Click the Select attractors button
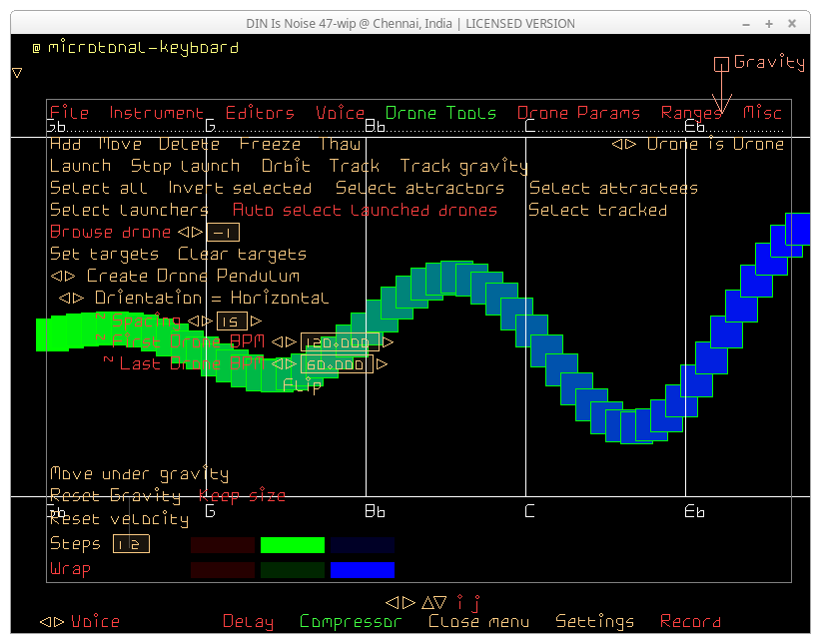The width and height of the screenshot is (821, 644). pos(419,189)
